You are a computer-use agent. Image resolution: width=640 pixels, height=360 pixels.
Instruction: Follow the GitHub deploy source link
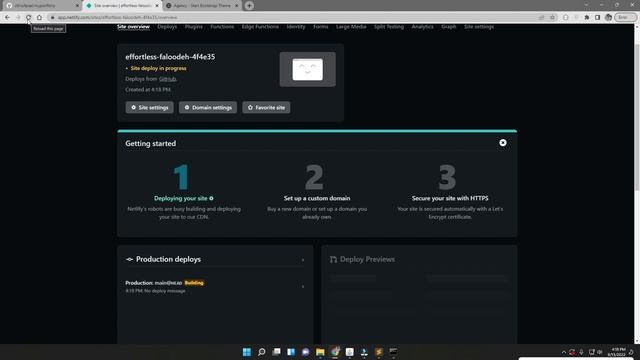(167, 79)
